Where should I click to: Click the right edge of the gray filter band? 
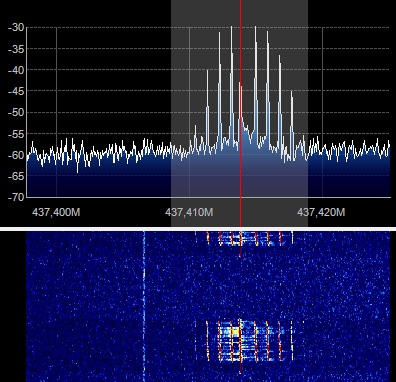click(x=307, y=113)
